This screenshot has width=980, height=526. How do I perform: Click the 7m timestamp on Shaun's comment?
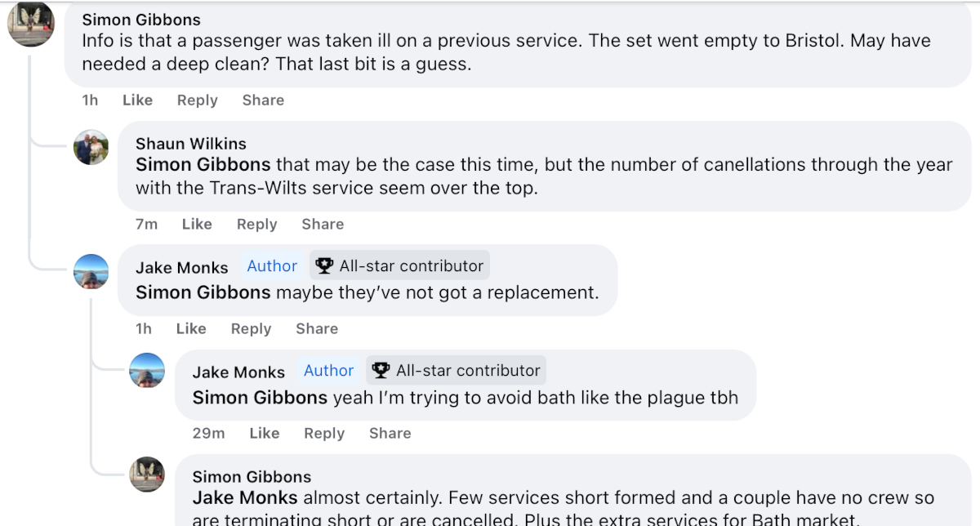[146, 225]
